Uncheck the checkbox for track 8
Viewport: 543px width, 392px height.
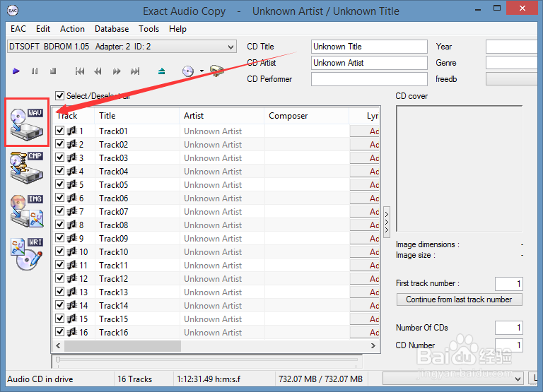[x=59, y=225]
